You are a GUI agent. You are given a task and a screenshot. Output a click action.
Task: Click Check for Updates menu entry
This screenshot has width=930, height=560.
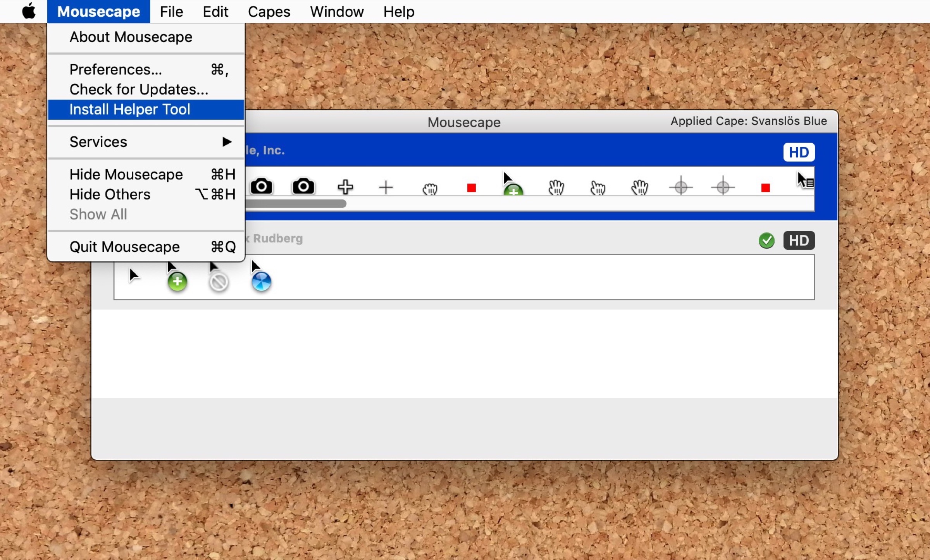click(139, 89)
